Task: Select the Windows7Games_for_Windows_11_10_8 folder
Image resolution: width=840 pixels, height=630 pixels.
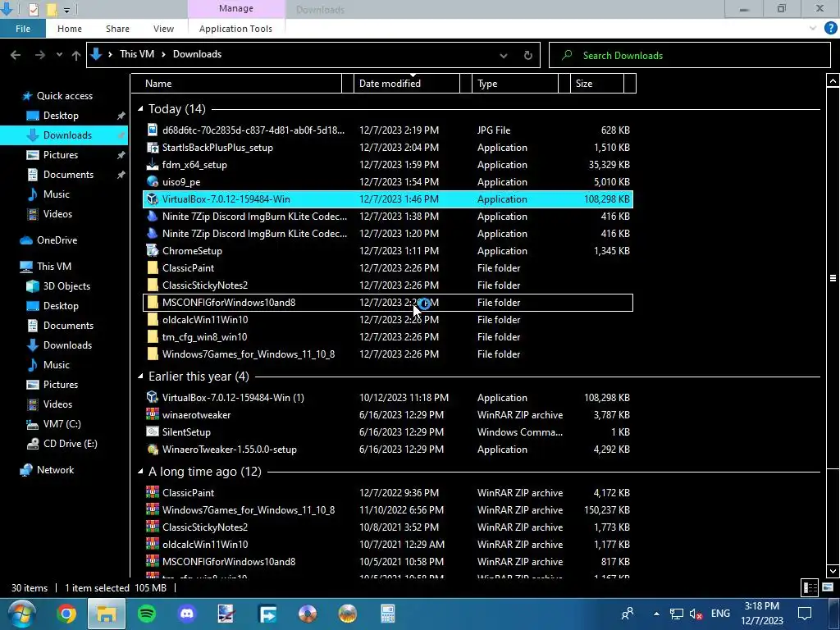Action: coord(388,354)
